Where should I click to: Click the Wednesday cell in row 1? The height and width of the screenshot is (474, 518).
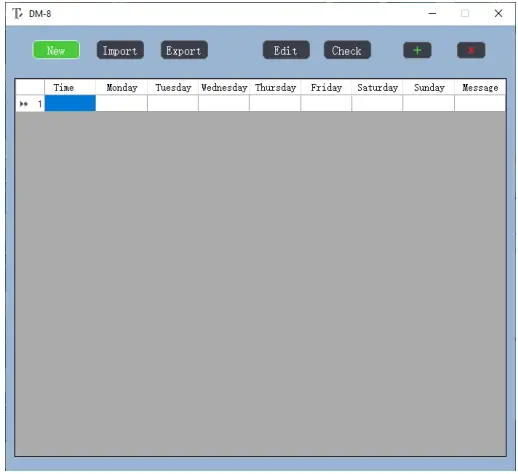coord(224,103)
